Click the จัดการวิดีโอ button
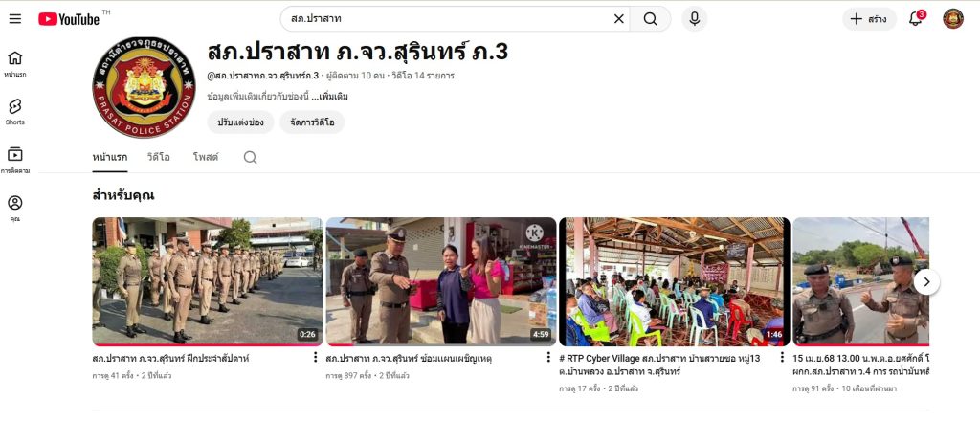980x421 pixels. (312, 122)
